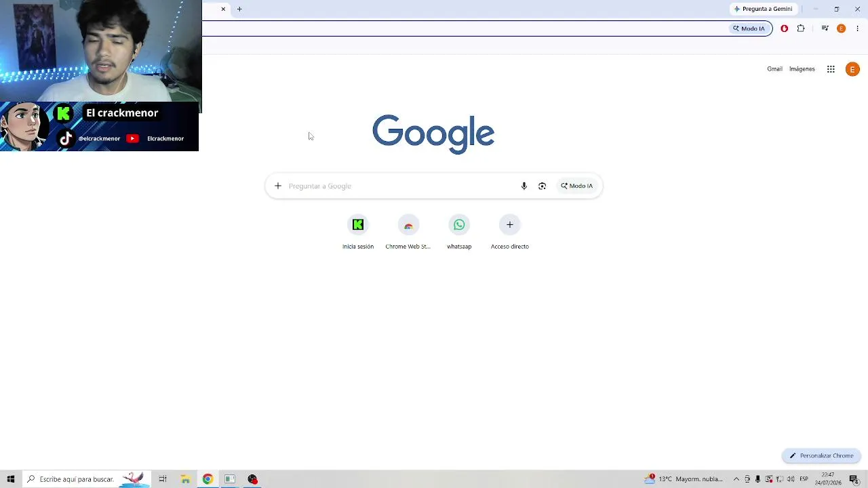Click the Meet Now tray icon
The height and width of the screenshot is (488, 868).
pyautogui.click(x=747, y=479)
